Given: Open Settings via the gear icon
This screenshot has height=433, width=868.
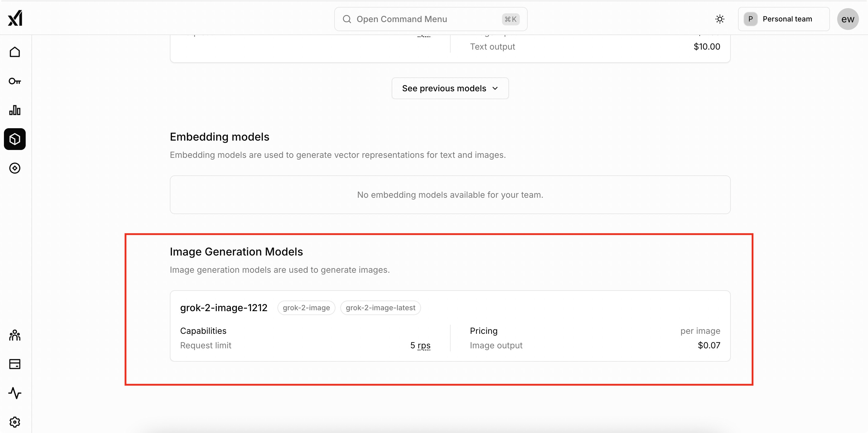Looking at the screenshot, I should point(15,422).
